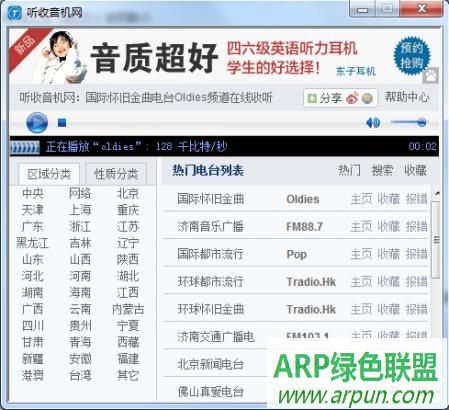449x410 pixels.
Task: Select region 河北
Action: click(32, 276)
